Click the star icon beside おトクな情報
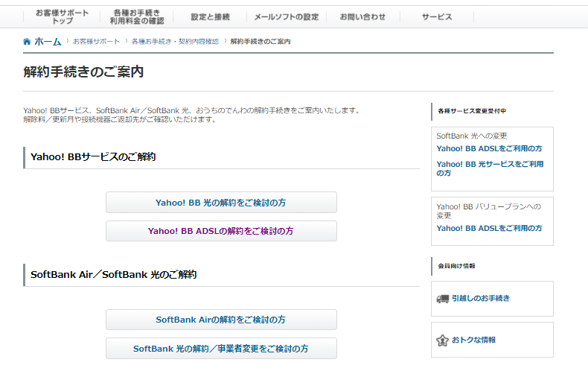 (x=443, y=340)
